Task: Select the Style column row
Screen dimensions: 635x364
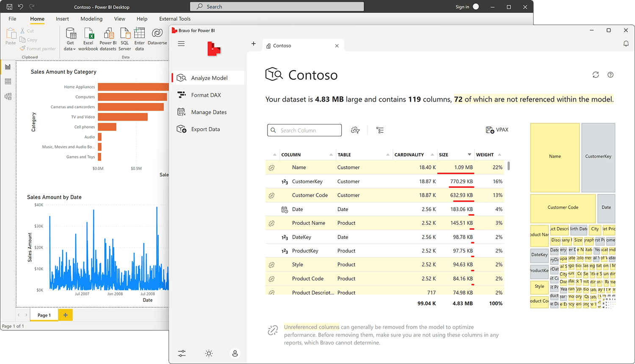Action: tap(385, 265)
